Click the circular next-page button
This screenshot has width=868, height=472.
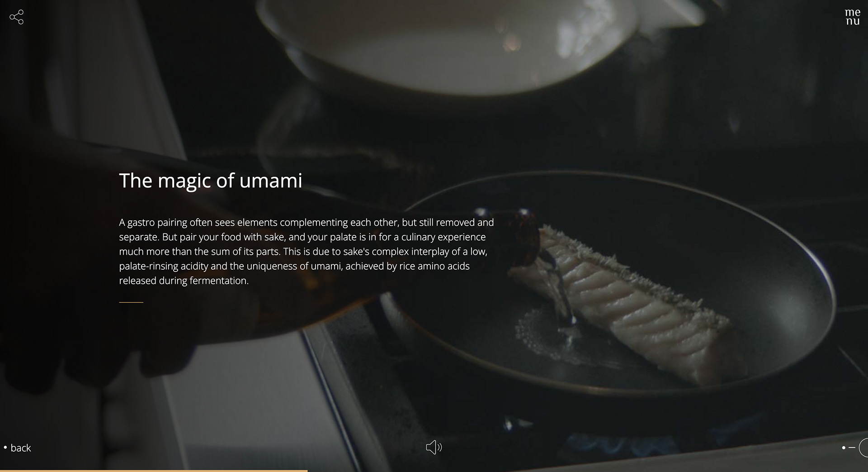click(863, 448)
